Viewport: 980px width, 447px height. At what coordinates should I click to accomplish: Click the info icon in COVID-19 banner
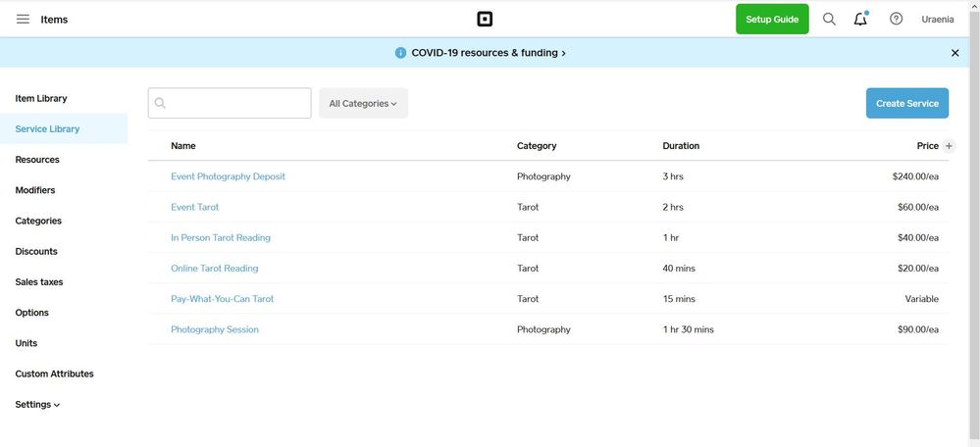point(400,53)
